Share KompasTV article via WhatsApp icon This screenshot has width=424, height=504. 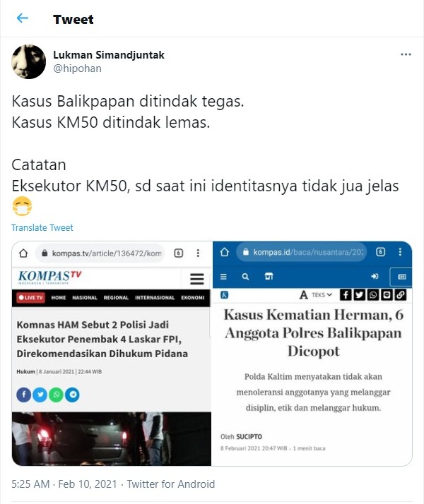coord(57,395)
